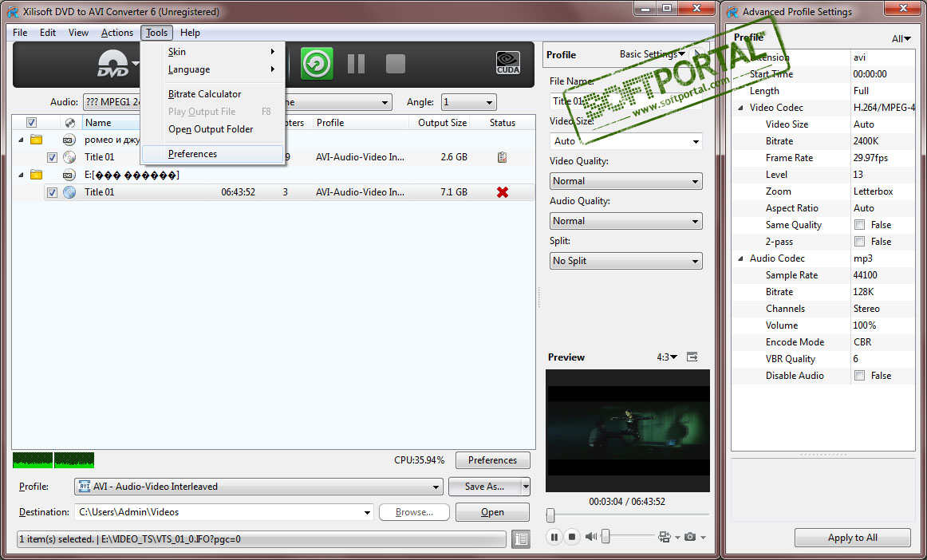
Task: Choose Preferences from the Tools menu
Action: (x=213, y=154)
